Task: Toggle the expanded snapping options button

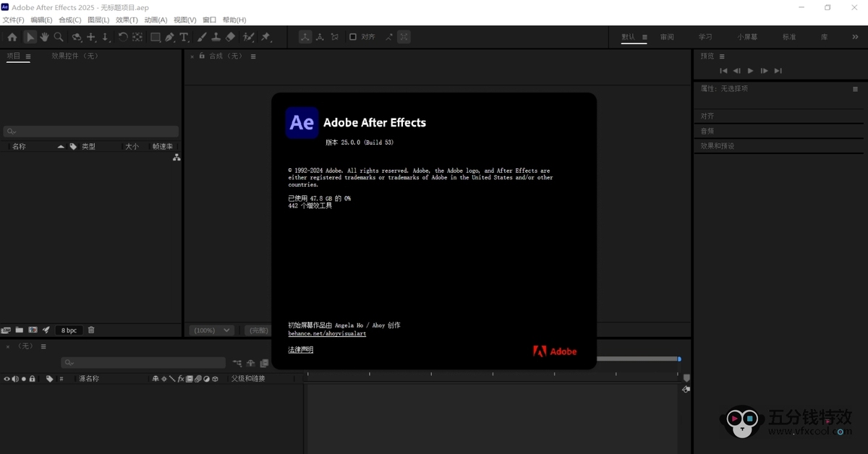Action: (404, 37)
